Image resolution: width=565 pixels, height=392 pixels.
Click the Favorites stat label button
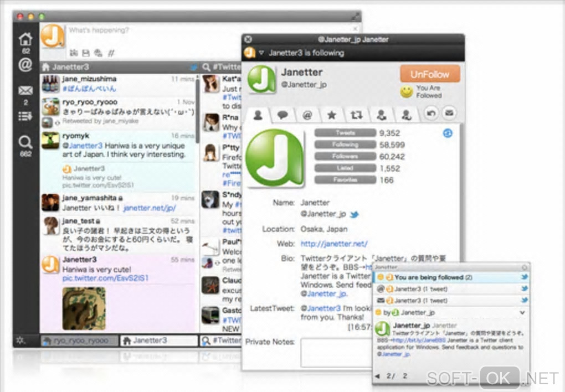click(x=345, y=180)
